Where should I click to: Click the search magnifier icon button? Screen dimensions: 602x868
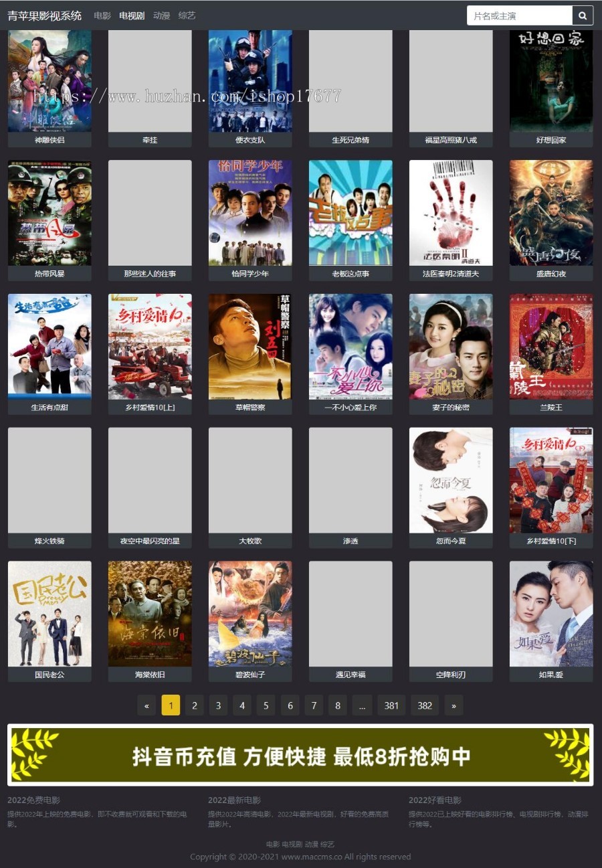click(583, 15)
